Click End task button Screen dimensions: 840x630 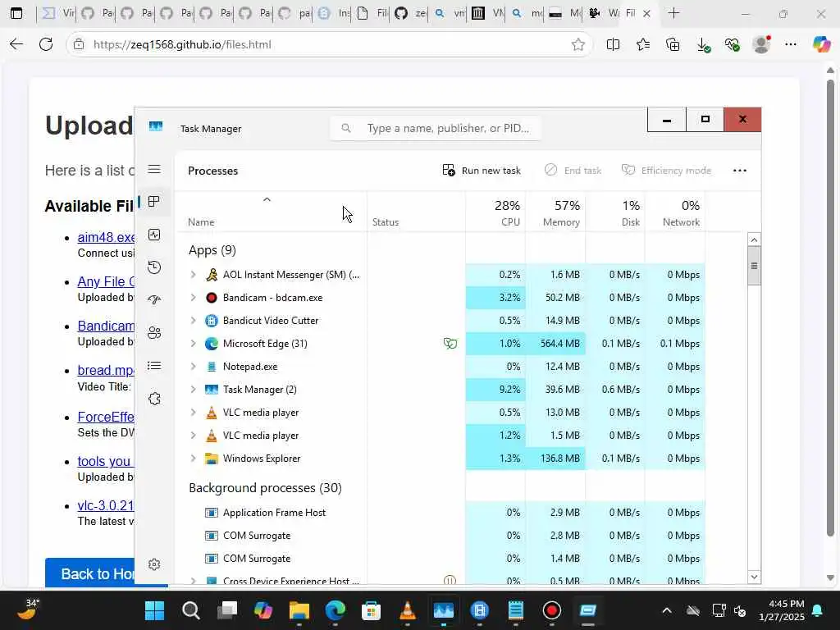[x=573, y=171]
